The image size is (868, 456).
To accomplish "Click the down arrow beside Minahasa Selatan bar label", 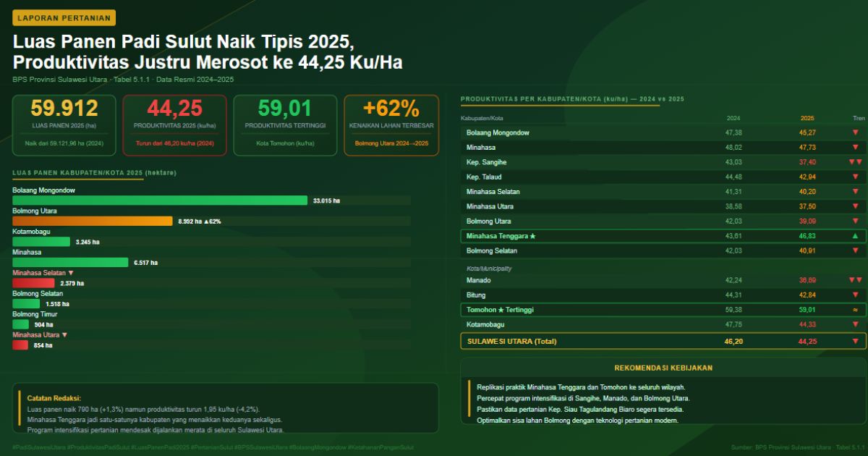I will 71,273.
